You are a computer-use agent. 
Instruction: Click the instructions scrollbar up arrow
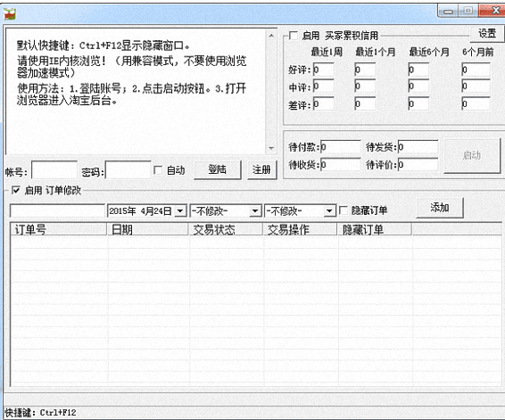[271, 36]
